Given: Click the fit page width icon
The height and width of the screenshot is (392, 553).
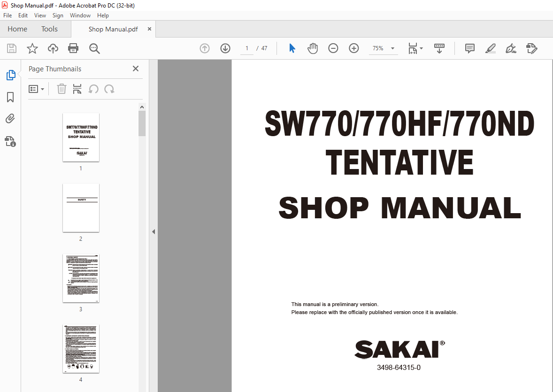Looking at the screenshot, I should click(413, 48).
